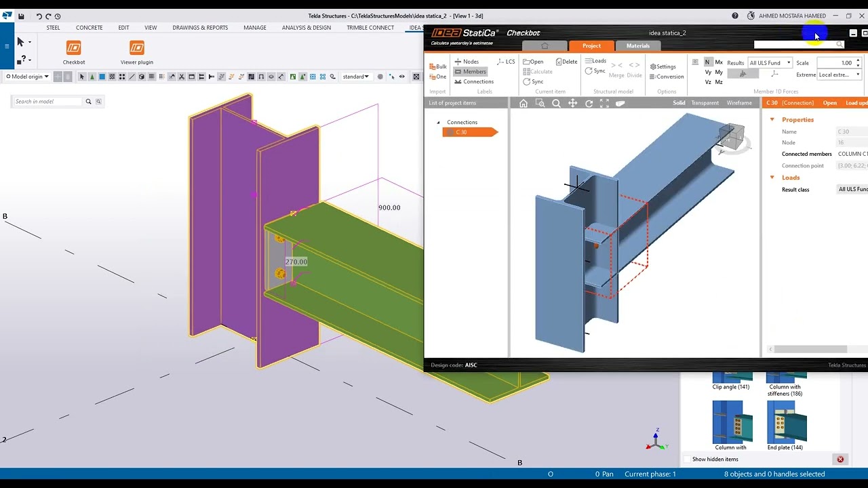Click the Tekla help question mark icon

pyautogui.click(x=735, y=16)
